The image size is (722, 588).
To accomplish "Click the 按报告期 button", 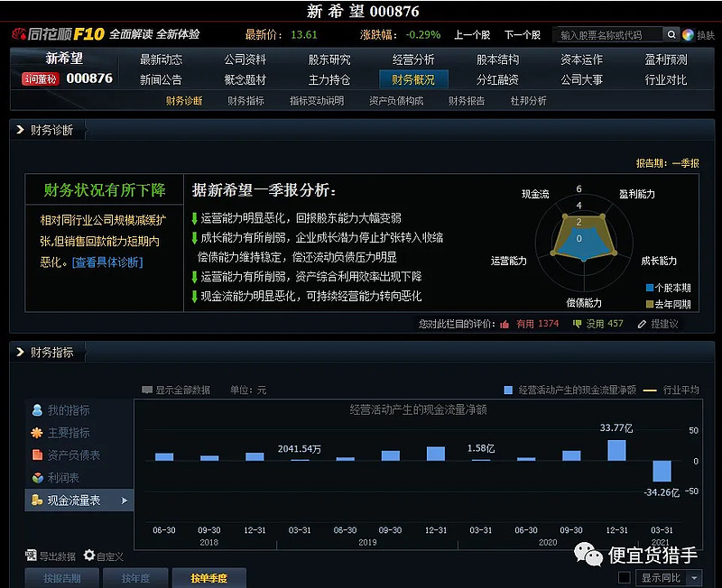I will [62, 578].
